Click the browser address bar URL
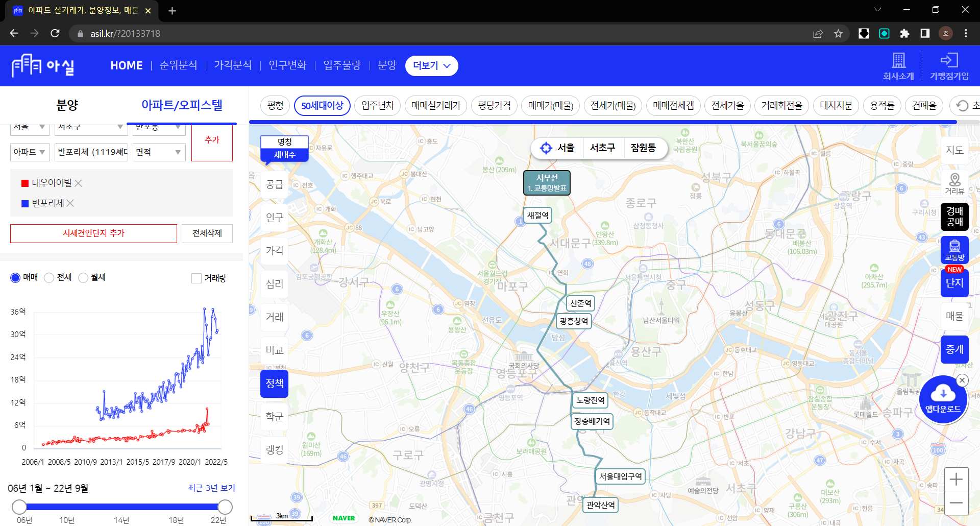 tap(125, 33)
